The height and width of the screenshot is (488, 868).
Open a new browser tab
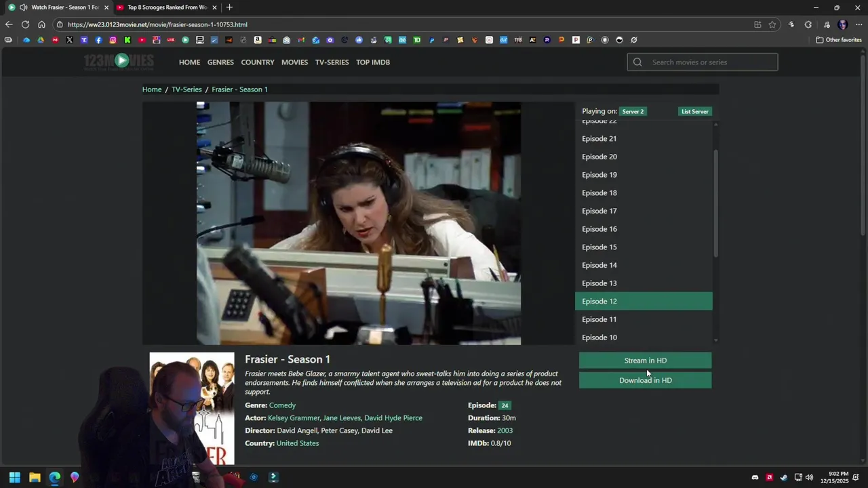tap(229, 7)
